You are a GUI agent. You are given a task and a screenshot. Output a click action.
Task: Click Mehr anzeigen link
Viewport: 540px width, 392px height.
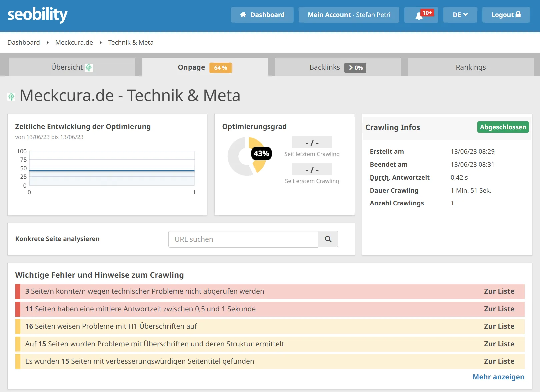[x=498, y=377]
